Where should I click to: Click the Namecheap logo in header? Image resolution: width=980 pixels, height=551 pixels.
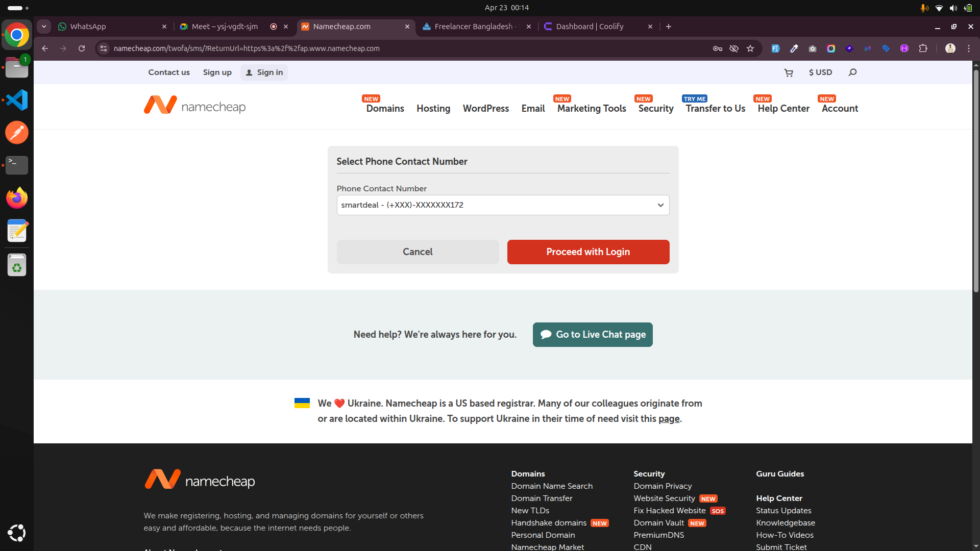(194, 105)
